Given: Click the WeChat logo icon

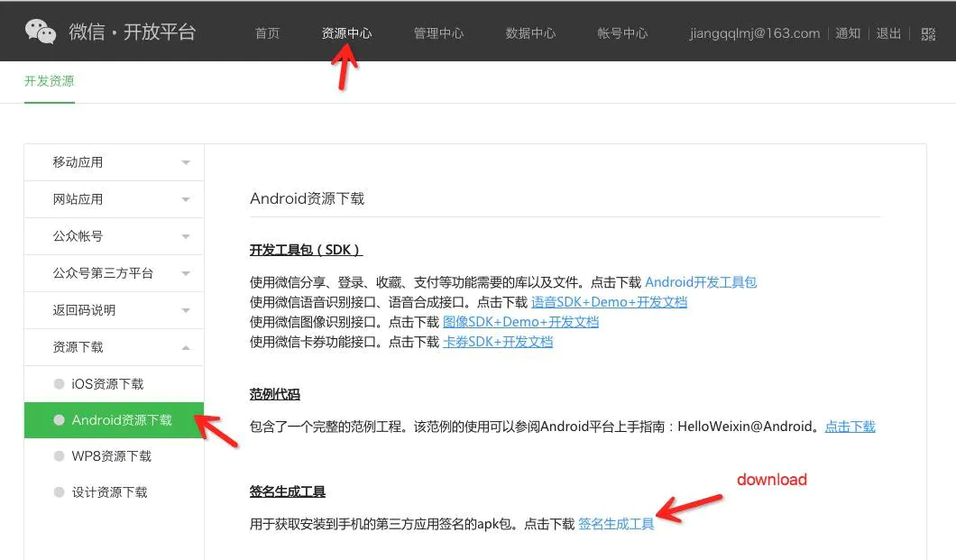Looking at the screenshot, I should click(41, 32).
